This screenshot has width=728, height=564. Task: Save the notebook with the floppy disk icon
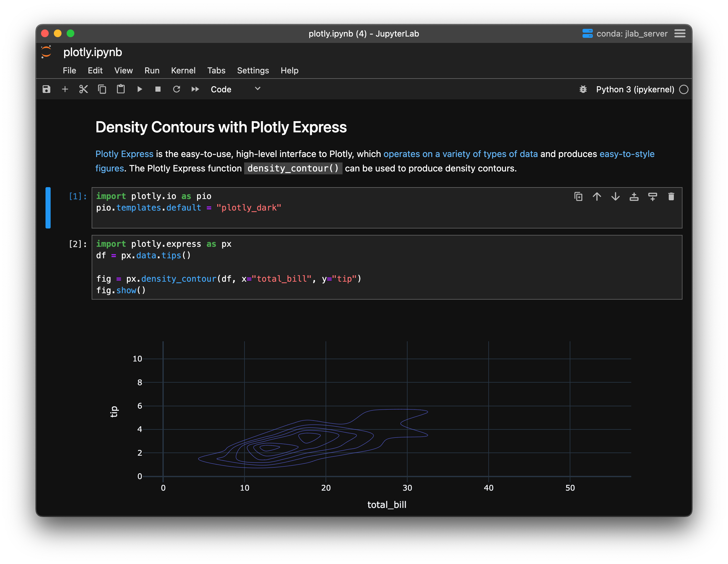46,89
